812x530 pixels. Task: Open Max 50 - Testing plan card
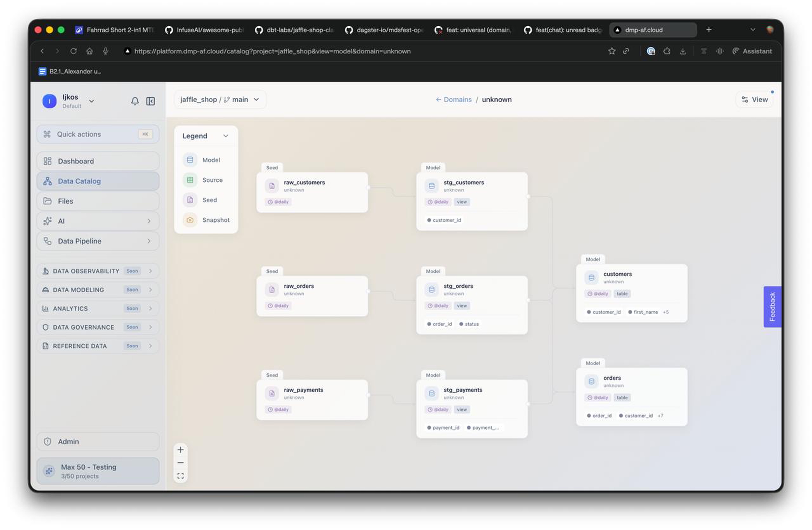(x=98, y=471)
